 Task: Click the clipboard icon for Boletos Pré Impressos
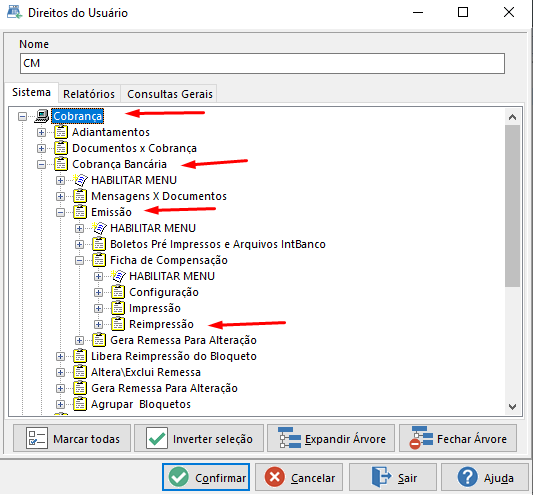99,244
